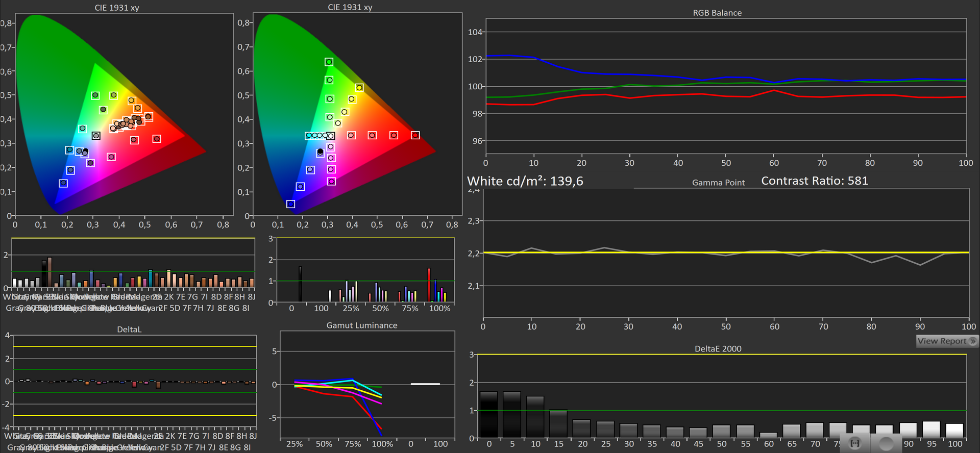The height and width of the screenshot is (453, 980).
Task: Click the White cd/m² luminance readout
Action: [x=525, y=181]
